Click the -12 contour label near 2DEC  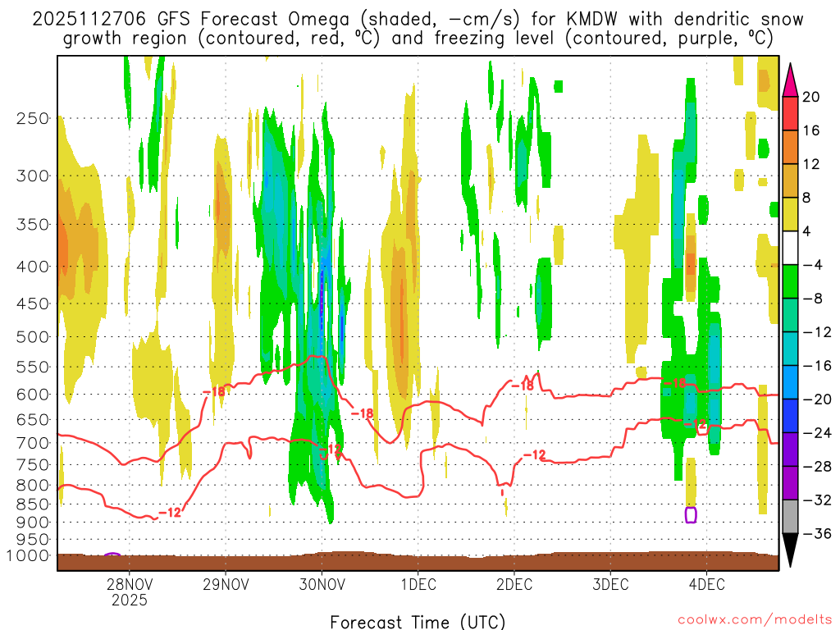tap(534, 455)
